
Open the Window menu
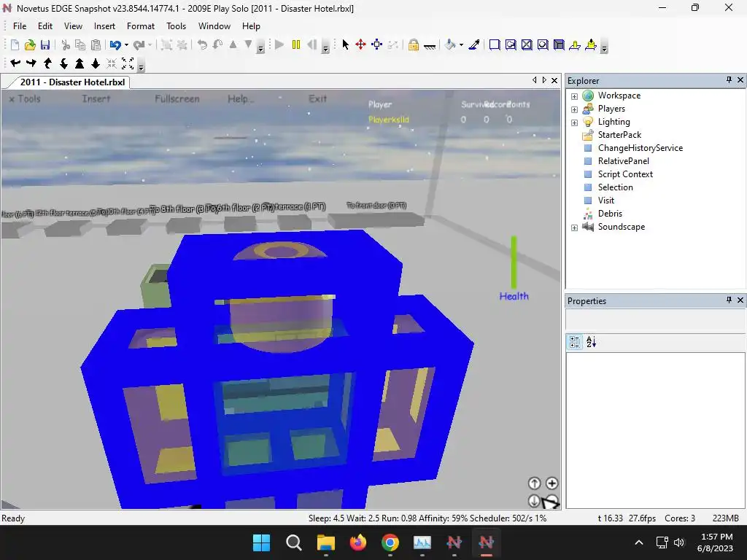coord(214,26)
